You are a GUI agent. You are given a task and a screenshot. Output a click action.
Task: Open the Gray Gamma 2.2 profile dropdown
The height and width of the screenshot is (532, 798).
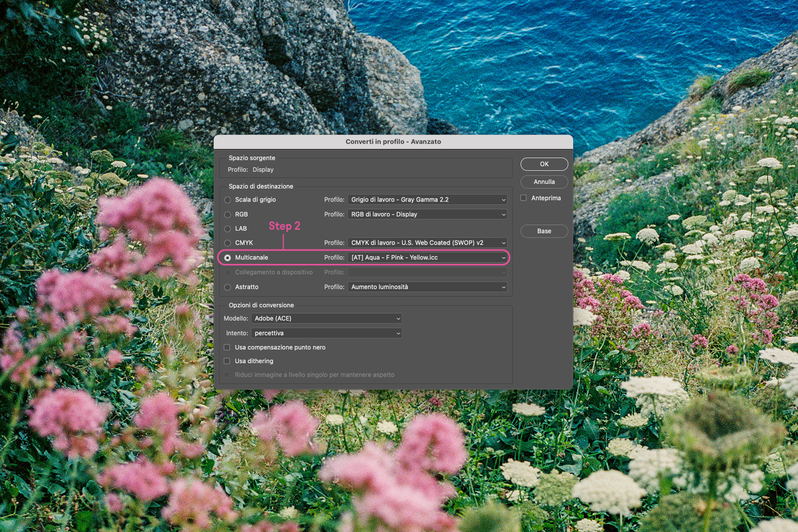(427, 200)
